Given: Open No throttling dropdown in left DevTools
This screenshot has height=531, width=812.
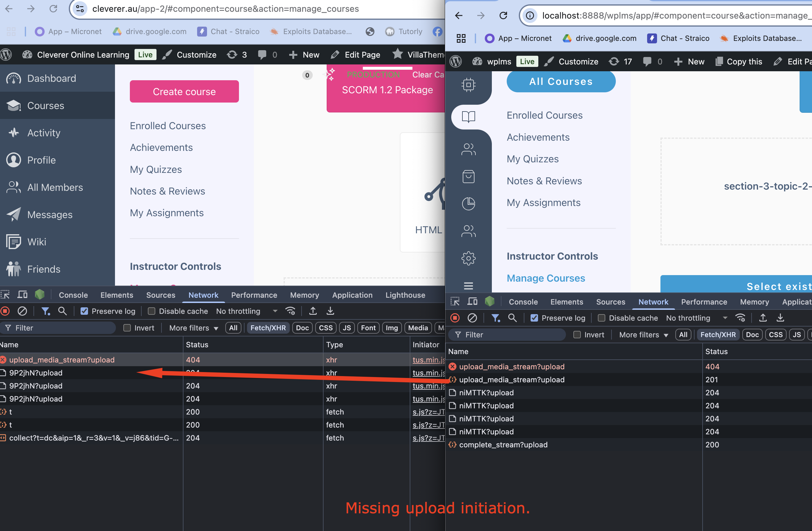Looking at the screenshot, I should [x=246, y=311].
